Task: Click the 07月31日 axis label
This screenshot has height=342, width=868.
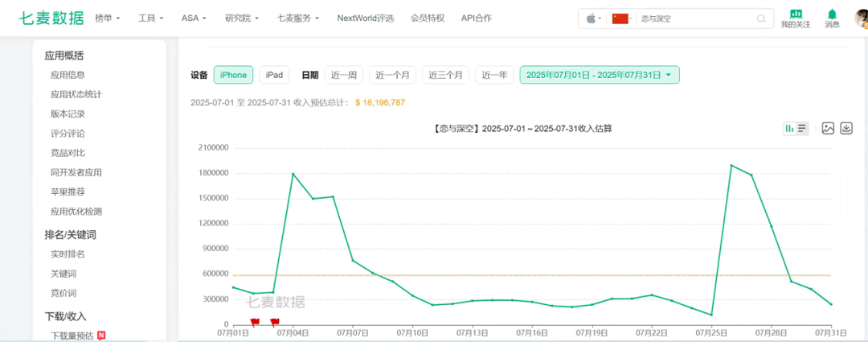Action: point(832,332)
